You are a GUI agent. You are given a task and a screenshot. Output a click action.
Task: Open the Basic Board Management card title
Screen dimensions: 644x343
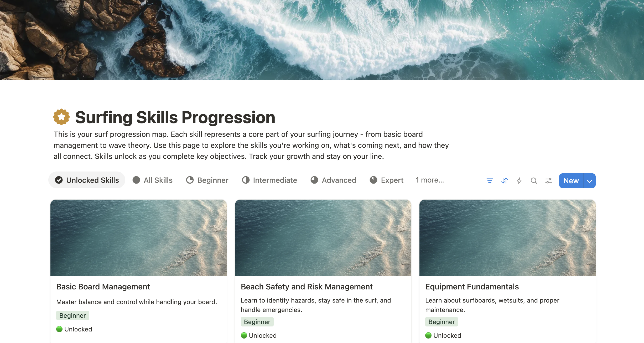click(103, 287)
